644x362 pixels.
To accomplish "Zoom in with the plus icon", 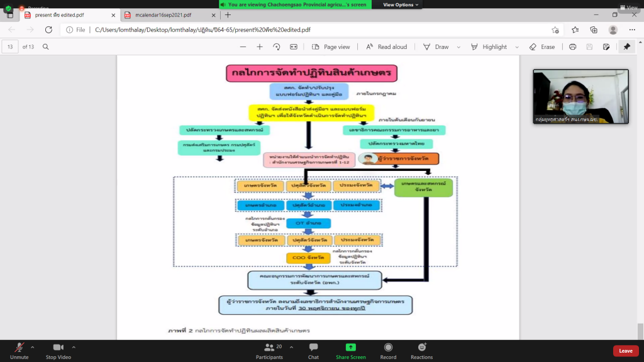I will click(x=260, y=47).
